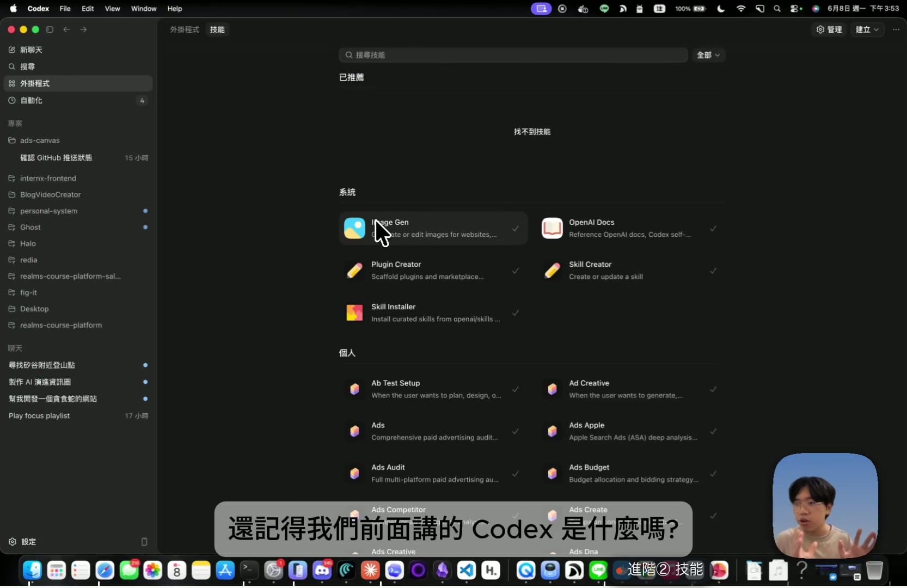Open Visual Studio Code from the Dock

tap(467, 570)
